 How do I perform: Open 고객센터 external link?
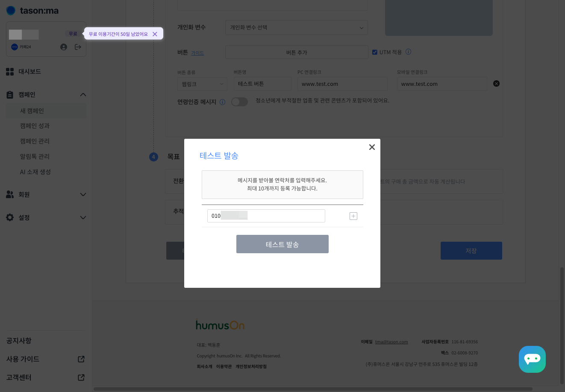pyautogui.click(x=45, y=377)
